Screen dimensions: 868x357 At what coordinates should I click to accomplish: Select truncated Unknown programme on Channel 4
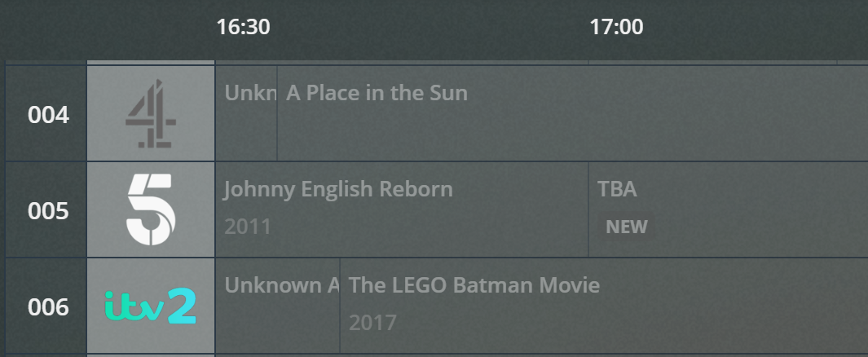(247, 93)
